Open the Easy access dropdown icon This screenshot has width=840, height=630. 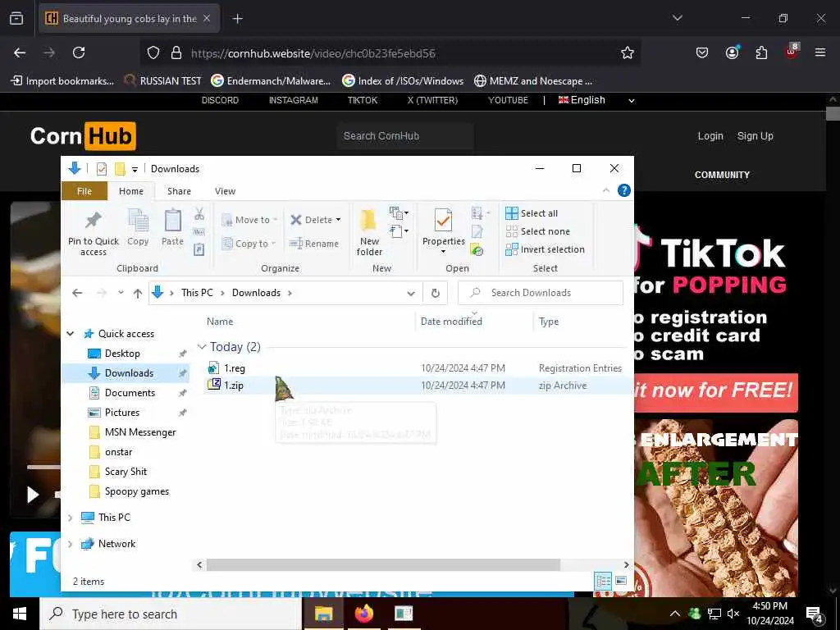399,231
